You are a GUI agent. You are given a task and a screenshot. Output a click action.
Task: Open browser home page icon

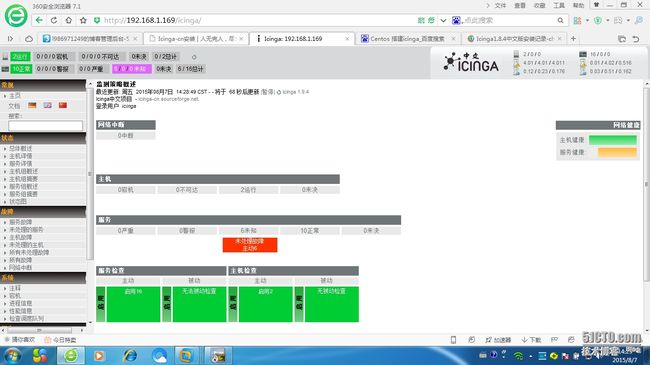(x=68, y=20)
